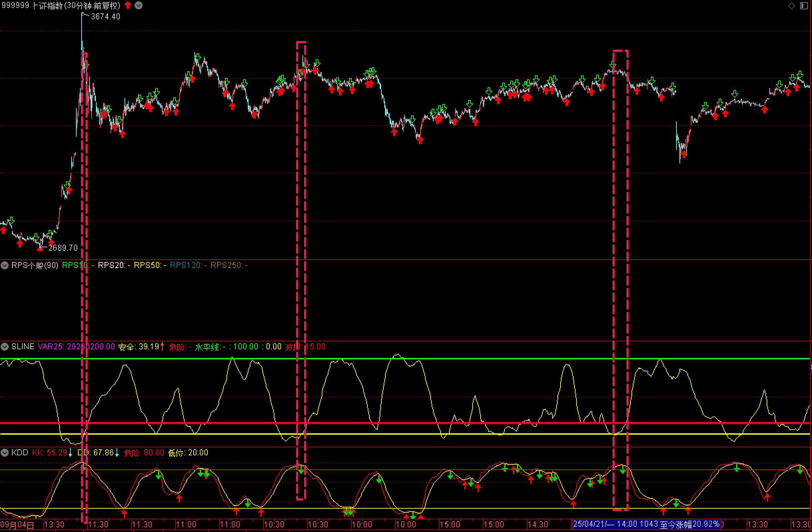Click the 2689.70 low price marker

[x=63, y=248]
